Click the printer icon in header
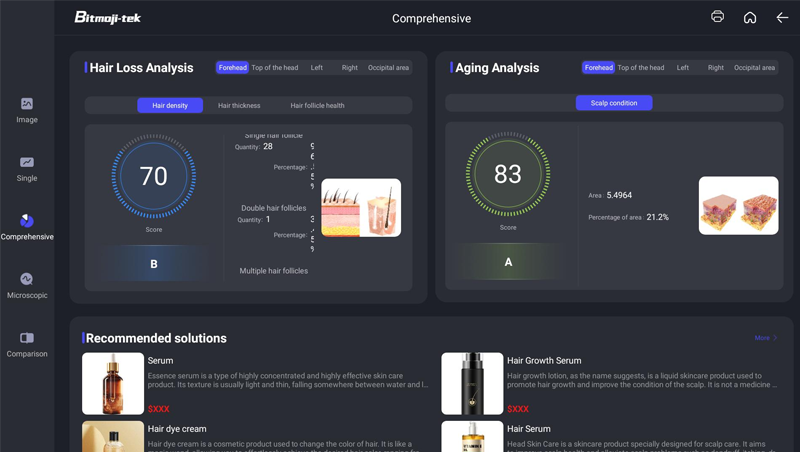The height and width of the screenshot is (452, 800). click(717, 17)
